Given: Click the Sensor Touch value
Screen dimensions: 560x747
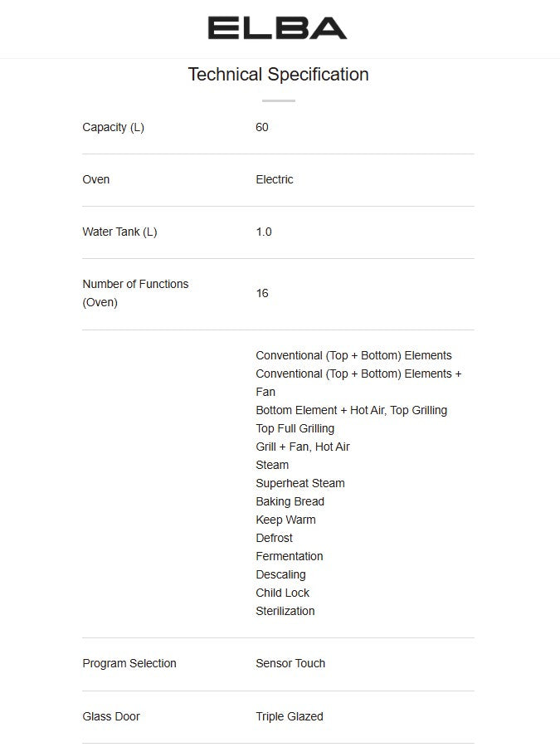Looking at the screenshot, I should coord(290,663).
